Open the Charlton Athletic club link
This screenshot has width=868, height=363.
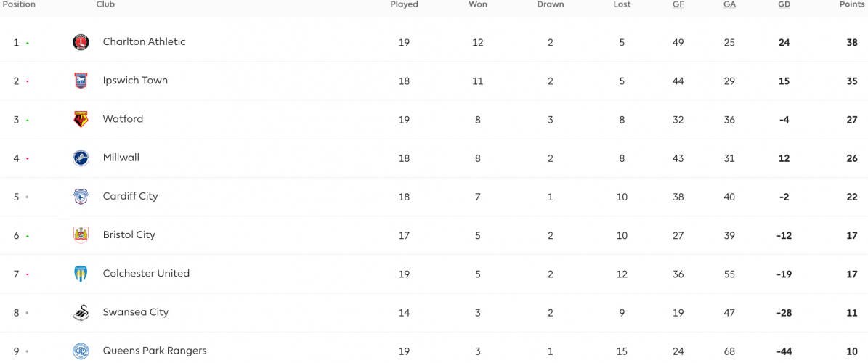pos(144,41)
